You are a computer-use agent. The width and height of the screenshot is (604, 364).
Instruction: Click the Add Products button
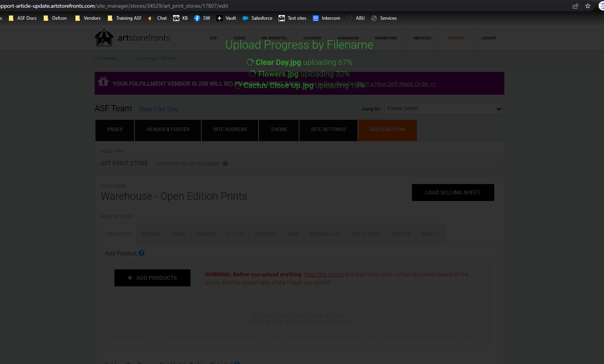click(x=152, y=278)
